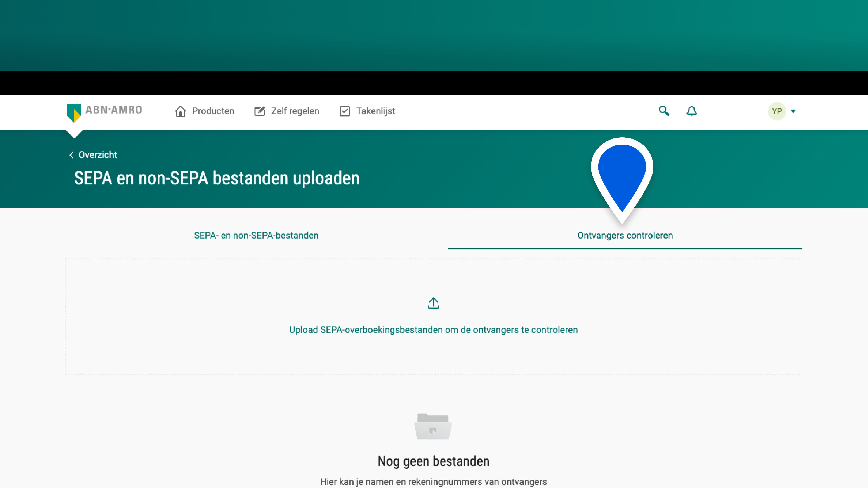The width and height of the screenshot is (868, 488).
Task: Expand the user menu dropdown arrow
Action: point(793,111)
